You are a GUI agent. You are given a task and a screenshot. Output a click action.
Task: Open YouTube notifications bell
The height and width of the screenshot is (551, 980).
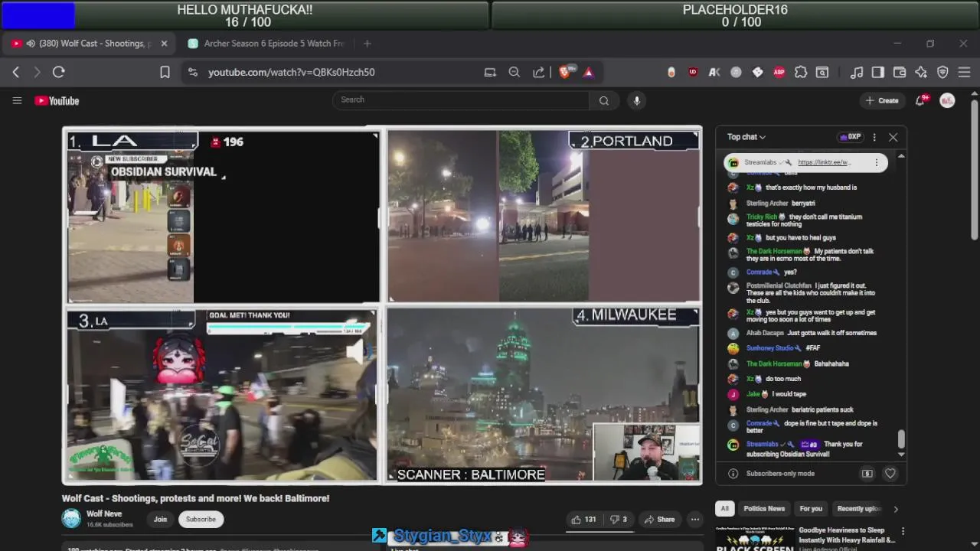pos(921,100)
